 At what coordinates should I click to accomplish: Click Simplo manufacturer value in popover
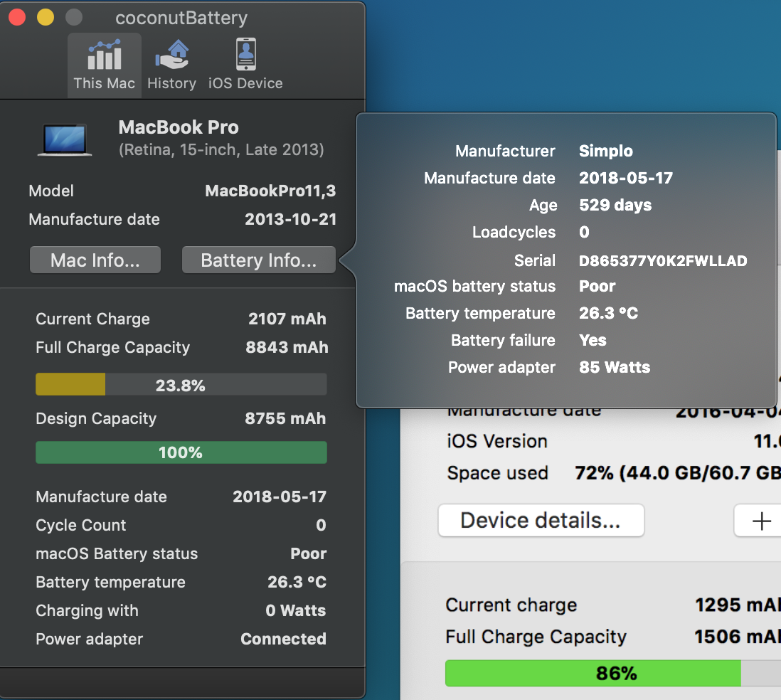pos(606,151)
